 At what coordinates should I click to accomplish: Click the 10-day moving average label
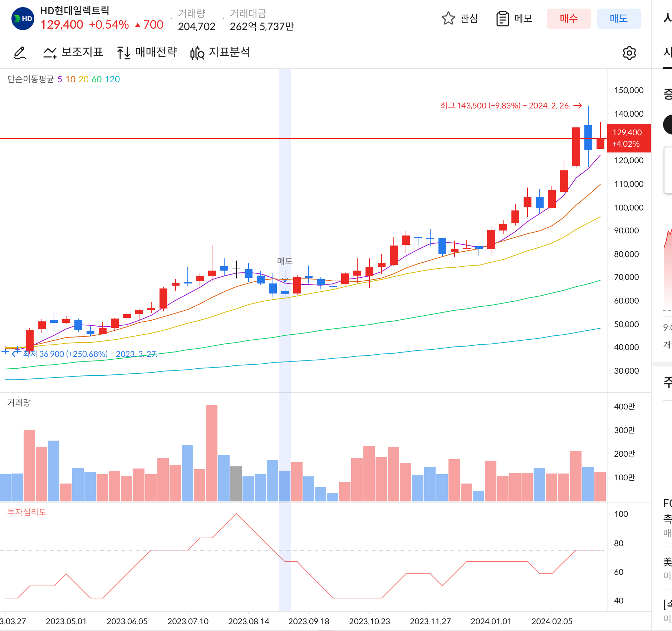click(x=70, y=79)
